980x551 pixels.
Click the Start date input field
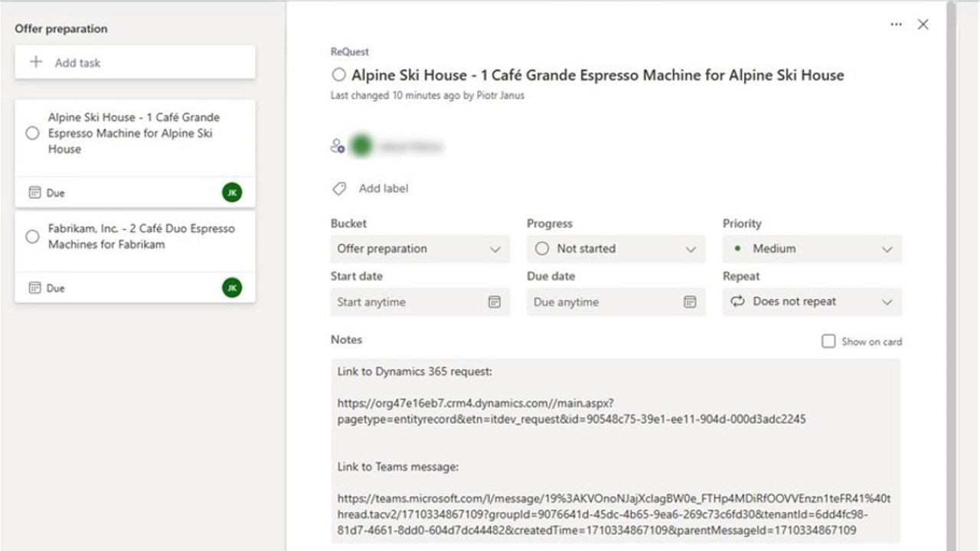pyautogui.click(x=420, y=302)
